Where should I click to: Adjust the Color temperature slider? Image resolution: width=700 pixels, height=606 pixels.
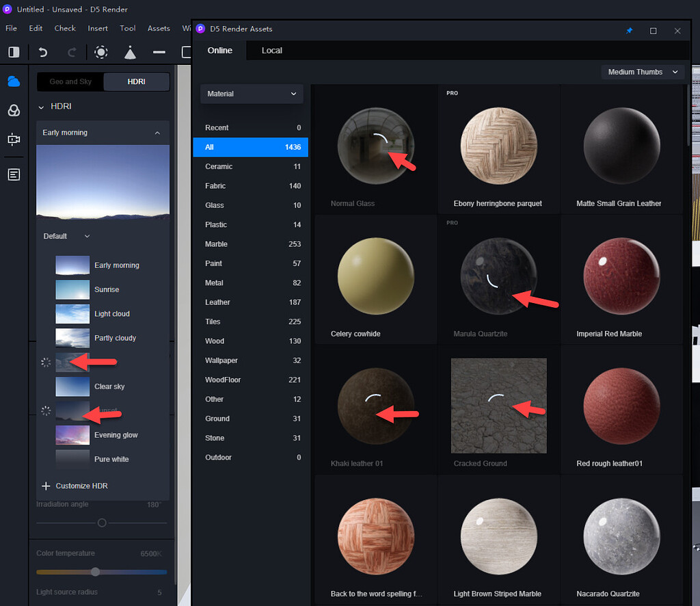tap(95, 572)
